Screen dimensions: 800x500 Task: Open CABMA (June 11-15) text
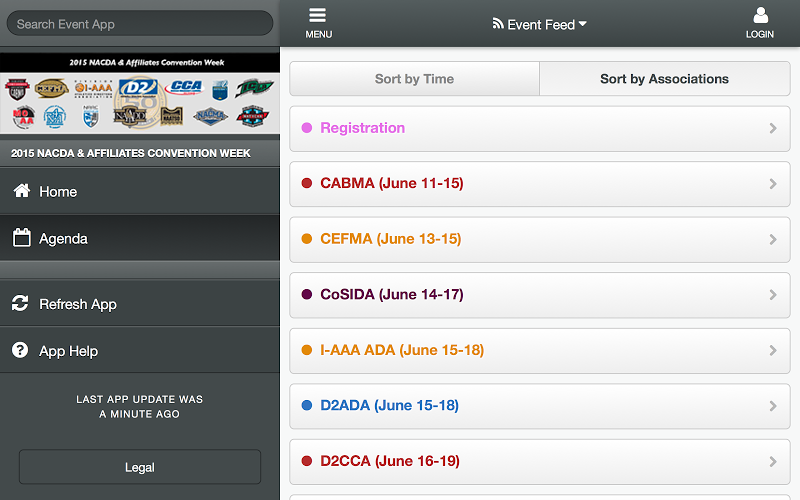(x=392, y=183)
